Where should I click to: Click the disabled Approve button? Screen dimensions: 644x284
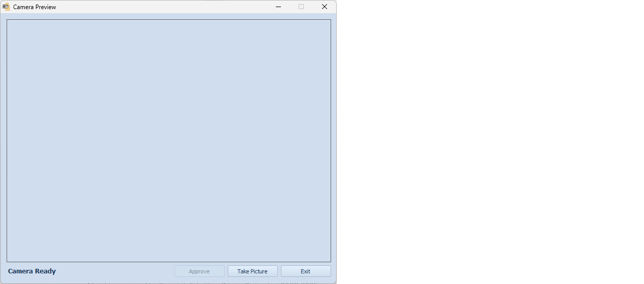pos(199,271)
